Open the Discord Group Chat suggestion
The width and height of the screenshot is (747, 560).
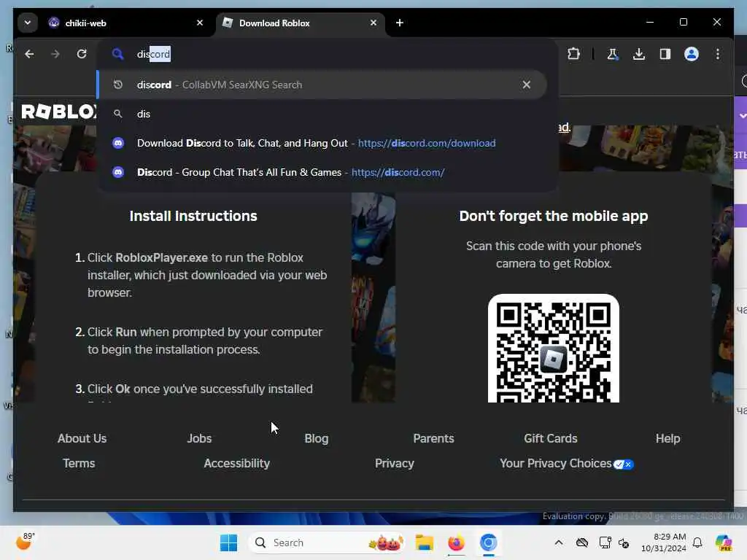coord(322,172)
